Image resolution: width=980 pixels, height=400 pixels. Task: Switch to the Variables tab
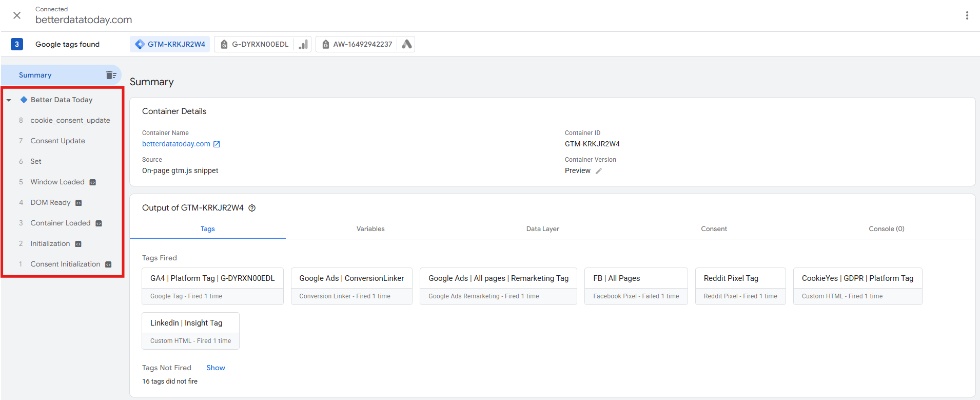tap(370, 229)
